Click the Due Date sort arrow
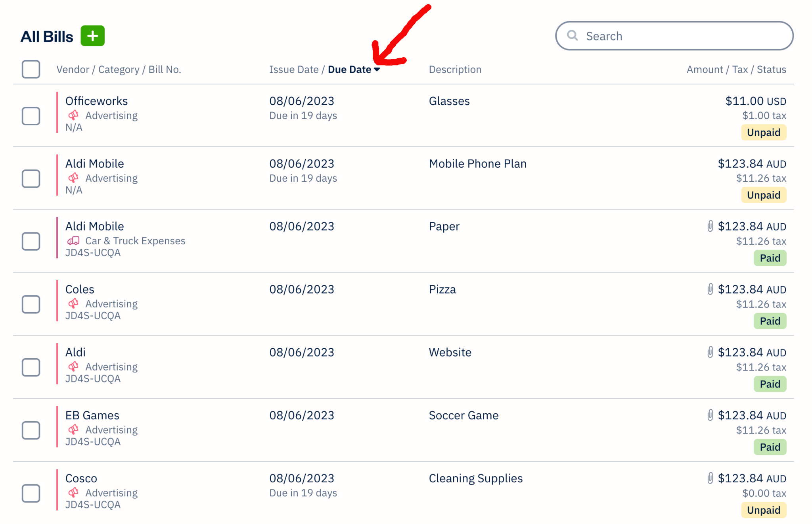Image resolution: width=812 pixels, height=524 pixels. point(377,69)
